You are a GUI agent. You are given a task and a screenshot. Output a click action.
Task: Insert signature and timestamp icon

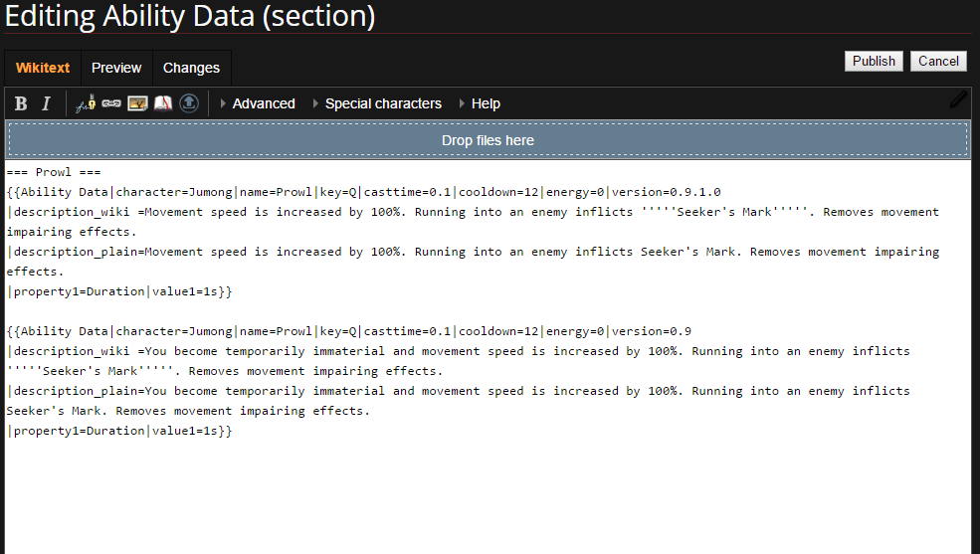point(86,103)
